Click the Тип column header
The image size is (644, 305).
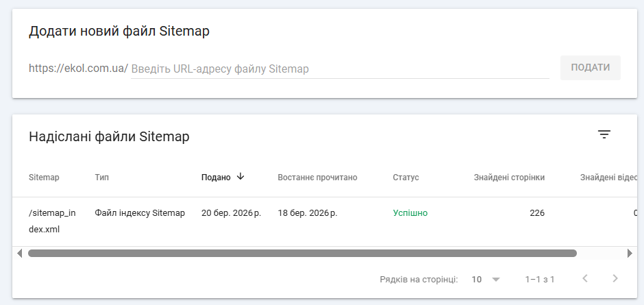[x=102, y=178]
